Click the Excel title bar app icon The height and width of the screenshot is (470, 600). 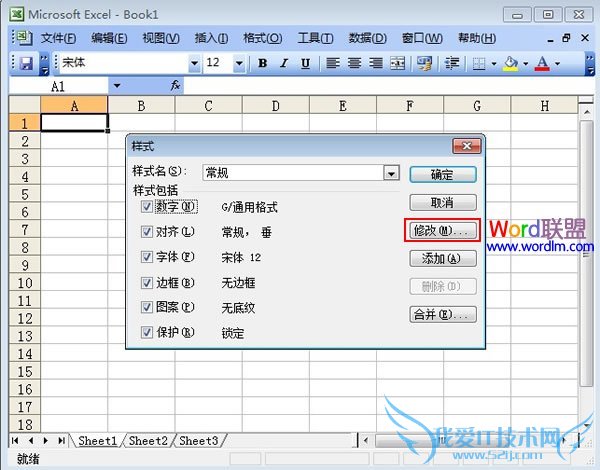(x=17, y=15)
